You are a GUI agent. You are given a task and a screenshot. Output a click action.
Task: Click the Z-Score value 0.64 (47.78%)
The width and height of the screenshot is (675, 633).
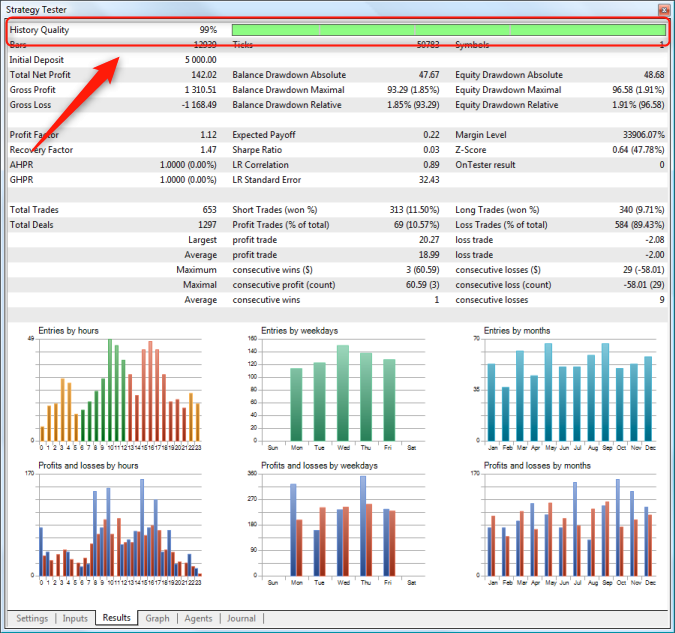pyautogui.click(x=638, y=150)
